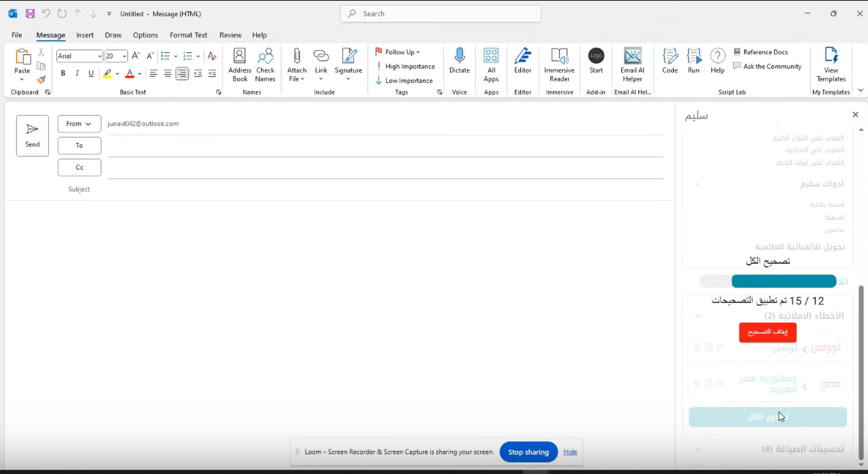Open the Font Color swatch dropdown
868x474 pixels.
(140, 74)
